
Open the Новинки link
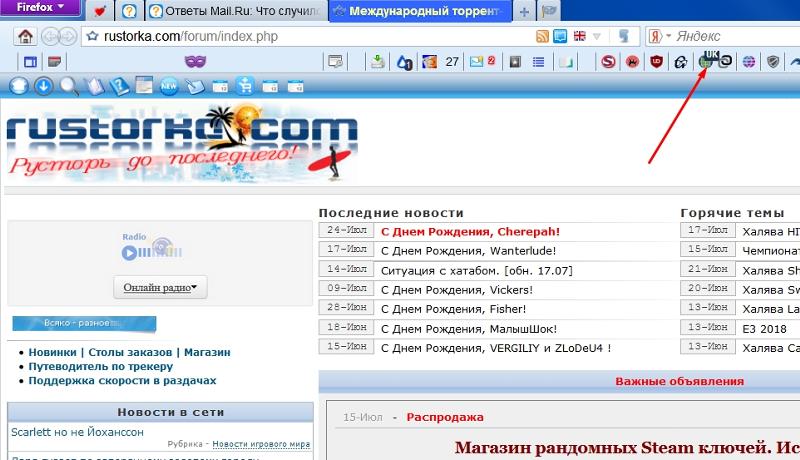(53, 352)
